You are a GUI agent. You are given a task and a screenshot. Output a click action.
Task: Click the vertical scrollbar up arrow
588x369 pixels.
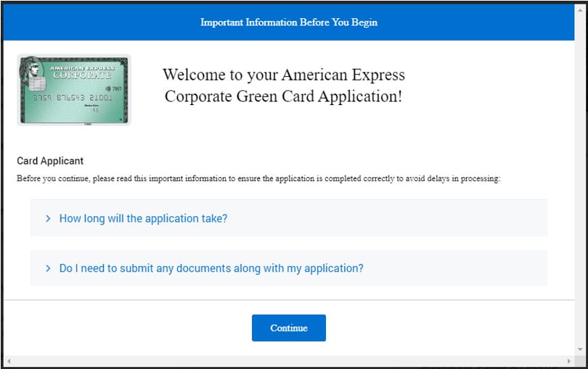tap(581, 10)
